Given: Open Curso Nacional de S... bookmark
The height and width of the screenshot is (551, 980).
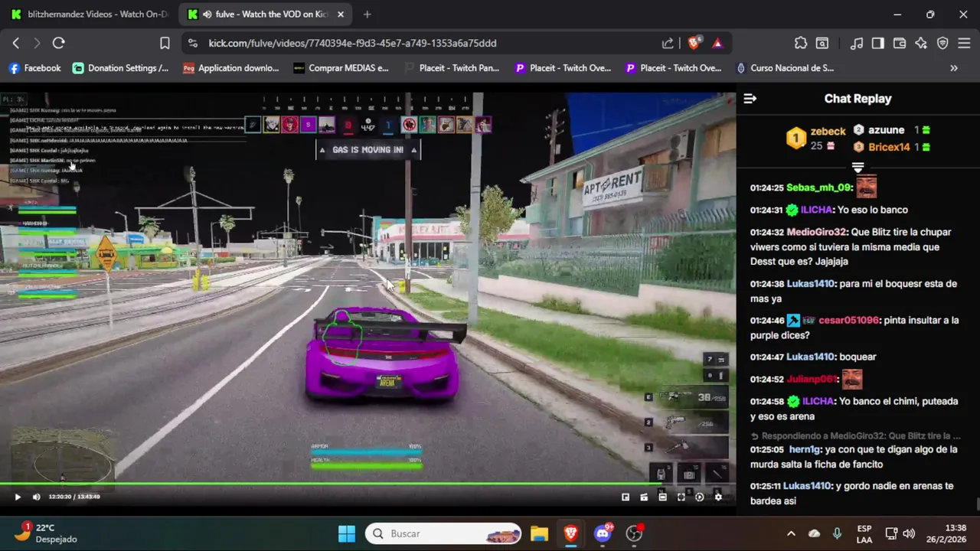Looking at the screenshot, I should (x=785, y=68).
